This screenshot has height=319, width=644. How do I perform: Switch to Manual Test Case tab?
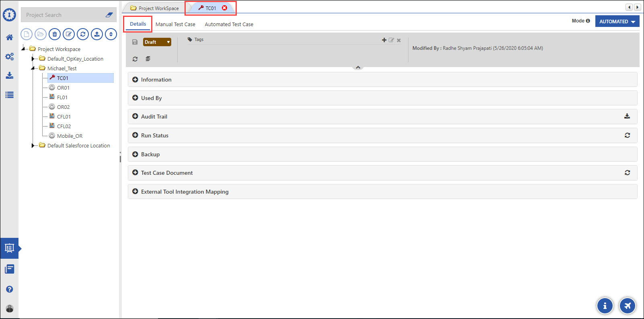click(175, 25)
